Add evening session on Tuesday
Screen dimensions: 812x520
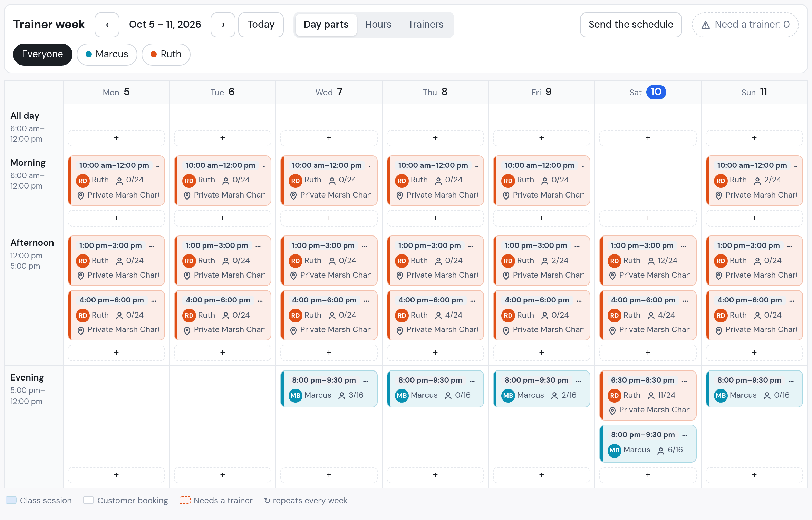tap(223, 475)
